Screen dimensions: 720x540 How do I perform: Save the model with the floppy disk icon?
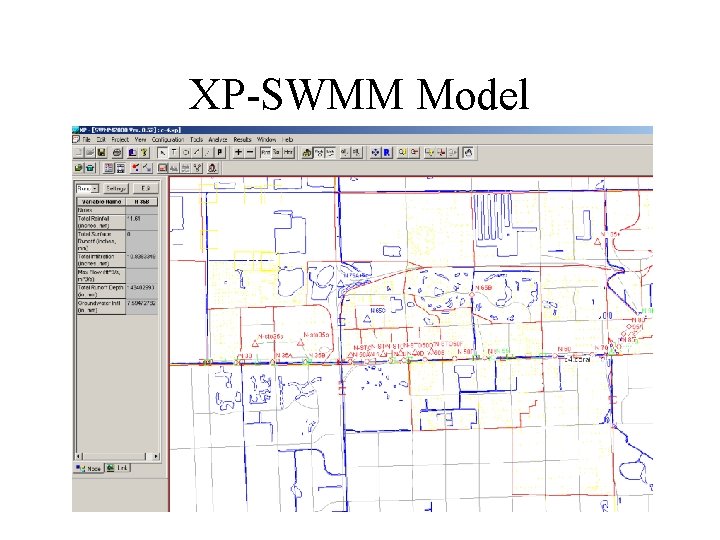coord(102,152)
